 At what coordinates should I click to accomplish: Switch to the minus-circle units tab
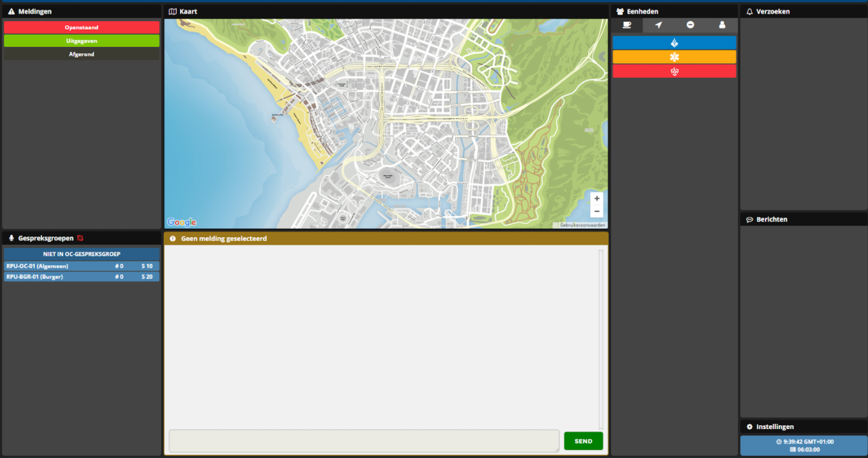690,25
